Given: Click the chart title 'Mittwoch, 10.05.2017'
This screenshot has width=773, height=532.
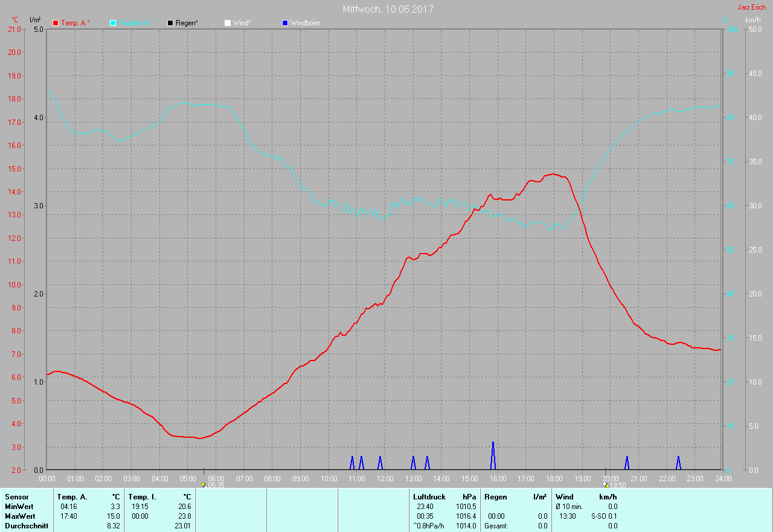Looking at the screenshot, I should pyautogui.click(x=388, y=9).
